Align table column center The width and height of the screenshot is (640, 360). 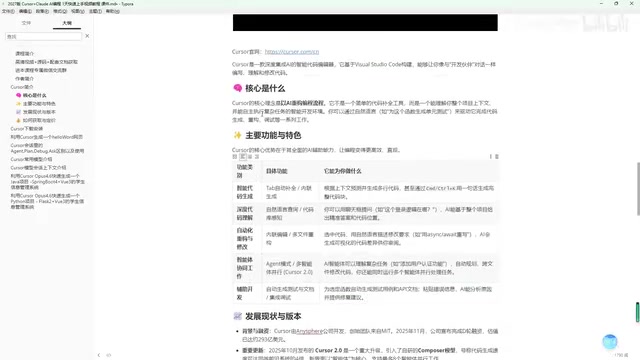250,157
